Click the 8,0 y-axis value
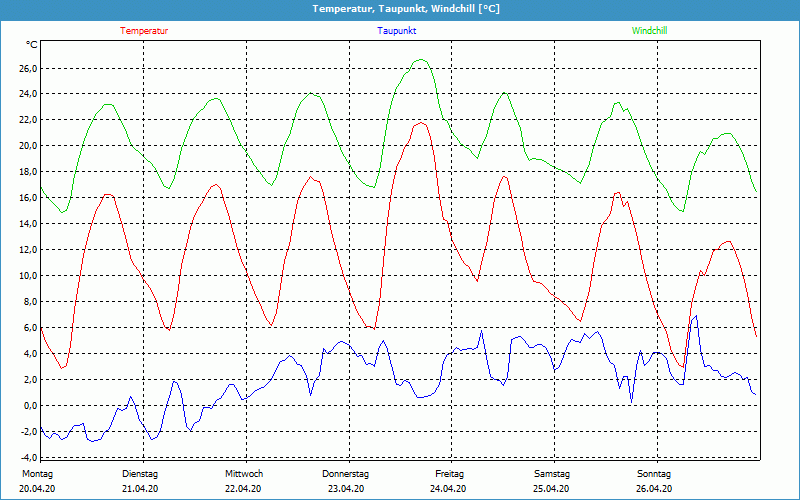 click(x=31, y=302)
